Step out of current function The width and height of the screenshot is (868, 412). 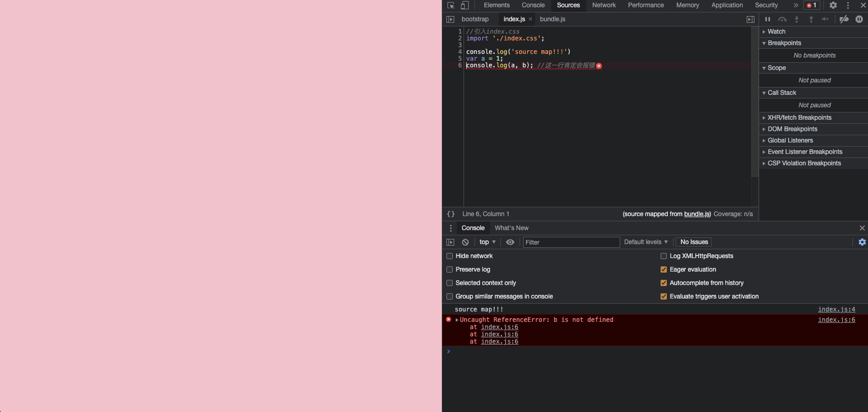tap(811, 19)
